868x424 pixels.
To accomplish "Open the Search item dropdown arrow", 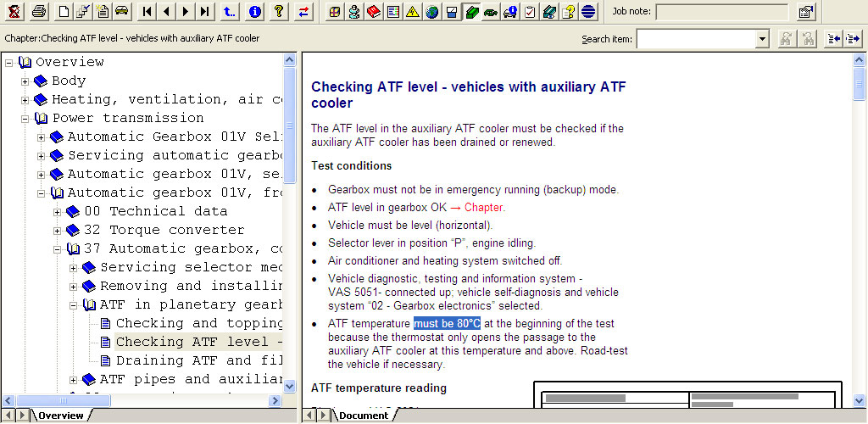I will (762, 39).
